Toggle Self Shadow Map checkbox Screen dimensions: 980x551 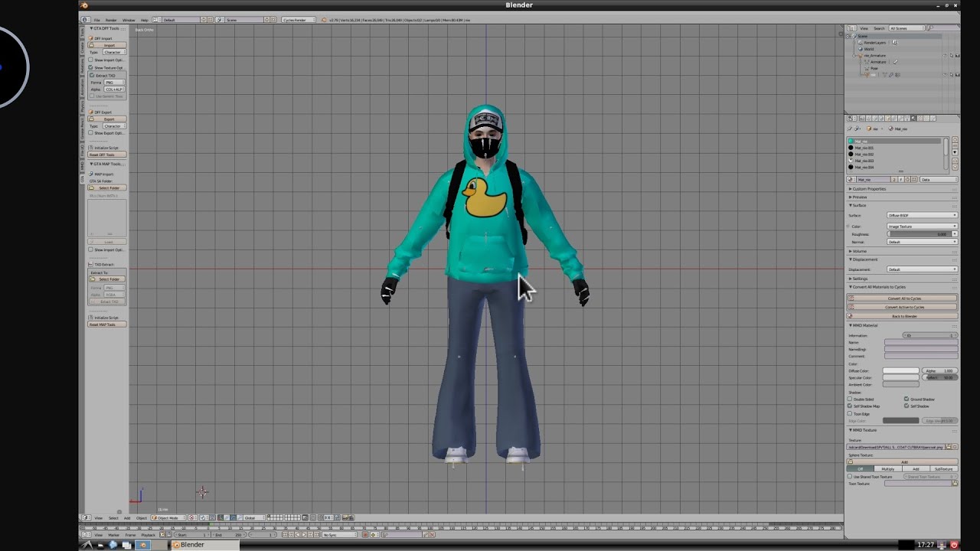850,406
